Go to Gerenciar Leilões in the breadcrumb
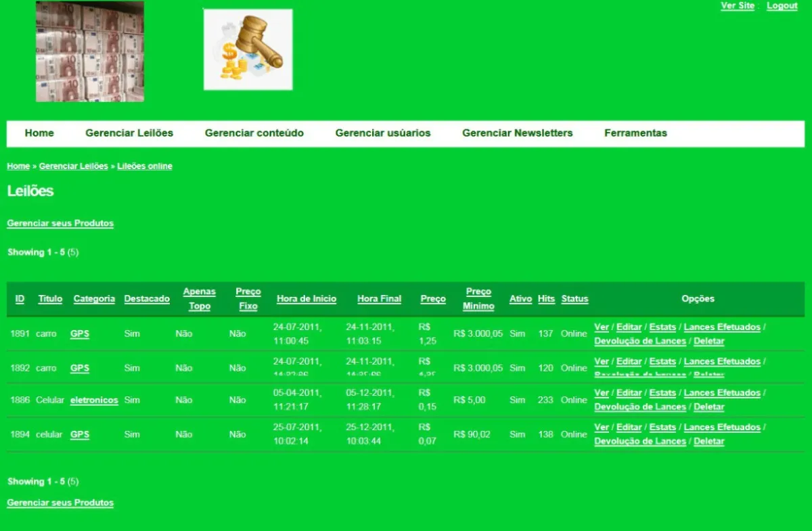This screenshot has width=812, height=531. click(x=74, y=166)
